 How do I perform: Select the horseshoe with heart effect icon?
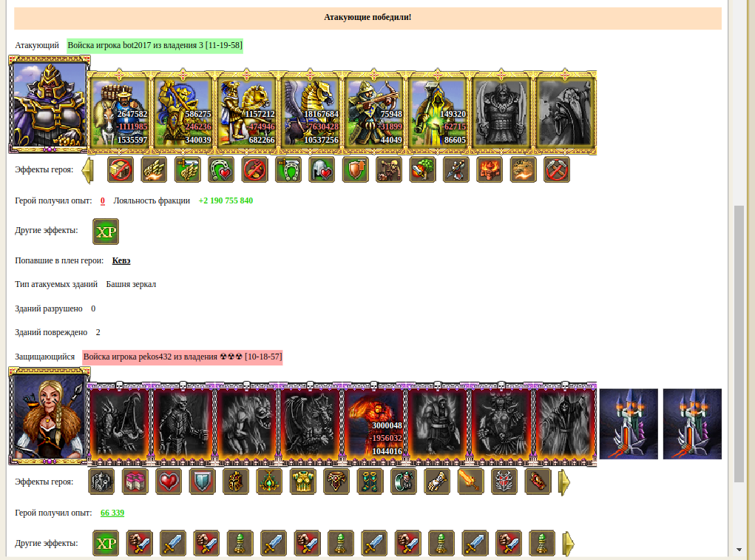point(221,169)
